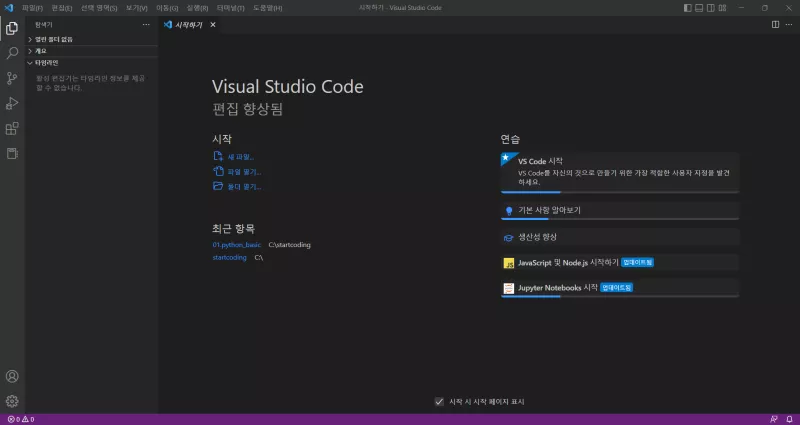The height and width of the screenshot is (425, 800).
Task: Click the 폴더 열기... link
Action: tap(244, 187)
